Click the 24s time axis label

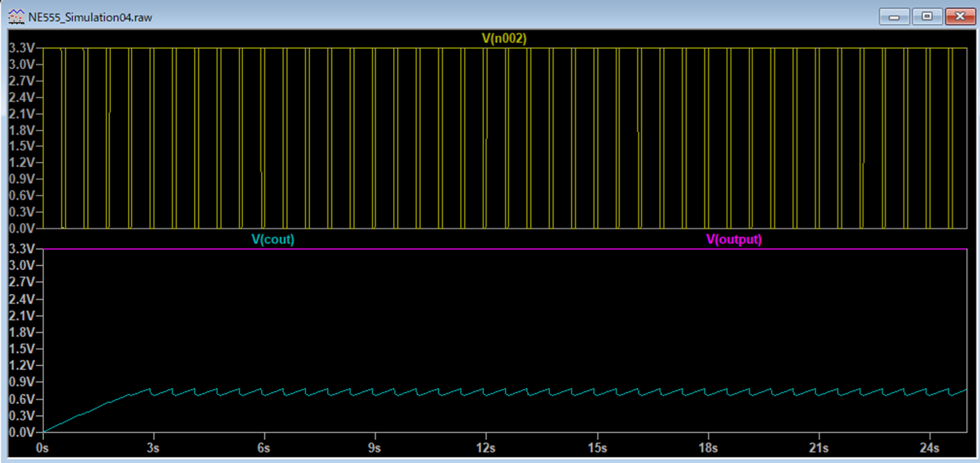coord(929,448)
